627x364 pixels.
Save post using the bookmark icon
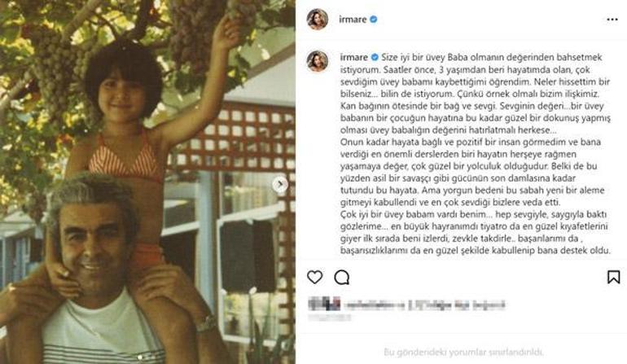(613, 277)
